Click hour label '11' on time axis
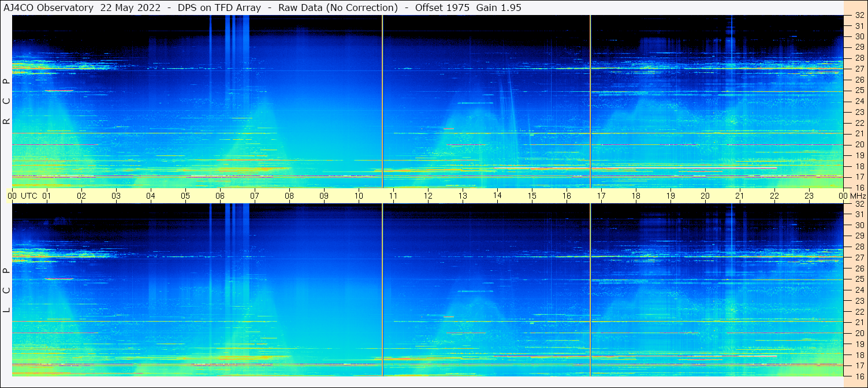 point(393,196)
